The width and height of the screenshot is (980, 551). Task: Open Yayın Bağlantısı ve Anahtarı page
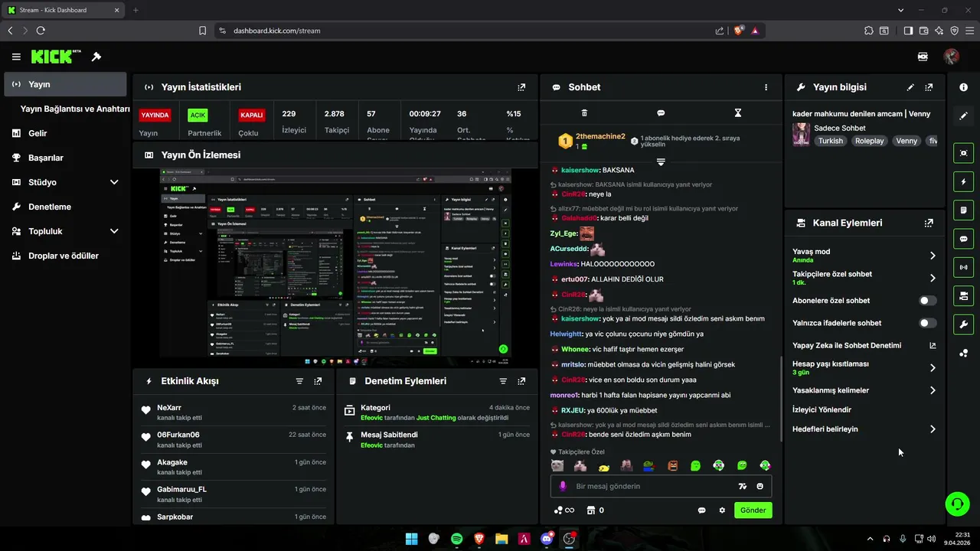[x=74, y=109]
